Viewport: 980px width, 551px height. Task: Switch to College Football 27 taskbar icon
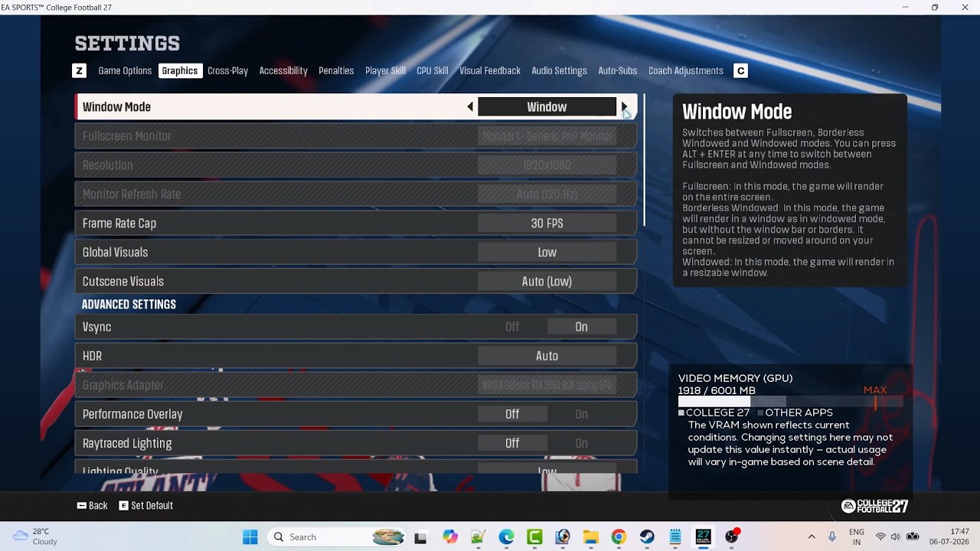coord(704,537)
